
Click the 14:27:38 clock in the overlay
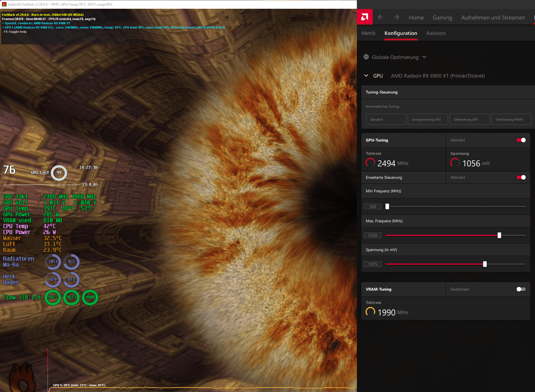pyautogui.click(x=88, y=167)
